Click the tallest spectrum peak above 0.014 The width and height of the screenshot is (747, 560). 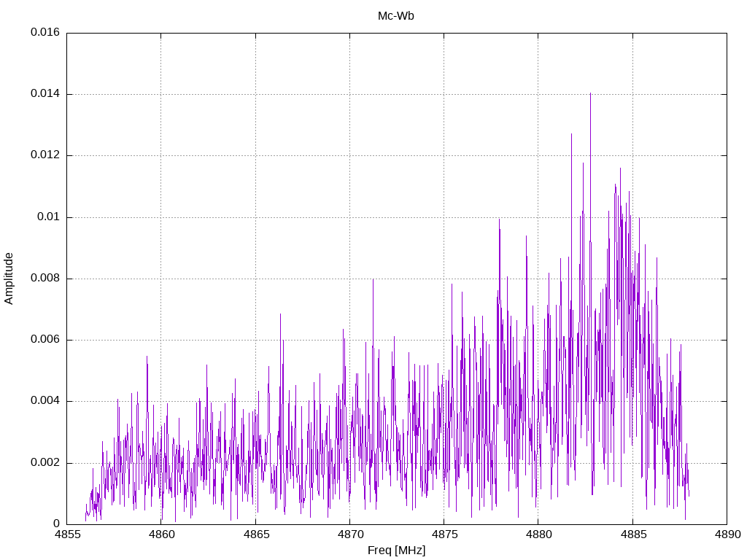(x=590, y=95)
